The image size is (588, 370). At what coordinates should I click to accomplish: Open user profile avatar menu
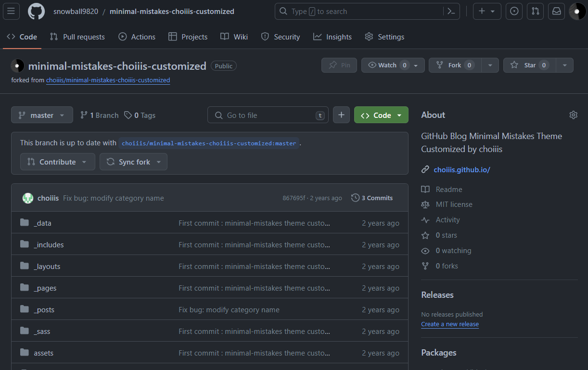[x=577, y=11]
